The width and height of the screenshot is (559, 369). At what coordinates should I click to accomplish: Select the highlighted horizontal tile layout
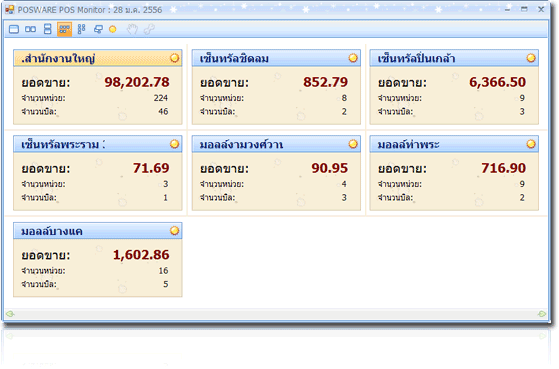(x=64, y=29)
